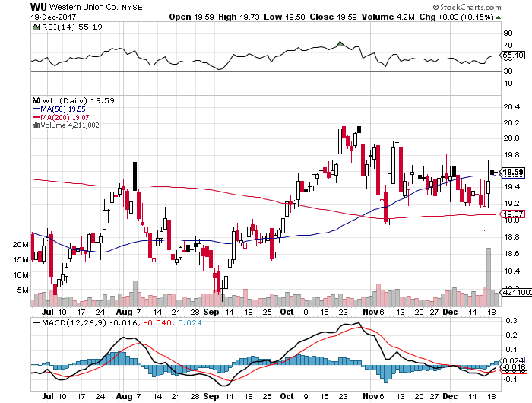Click the 4211002 volume axis marker

(516, 291)
